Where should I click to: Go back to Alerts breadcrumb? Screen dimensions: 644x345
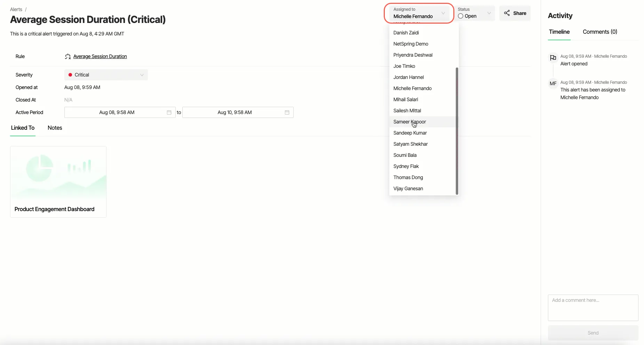click(x=16, y=9)
